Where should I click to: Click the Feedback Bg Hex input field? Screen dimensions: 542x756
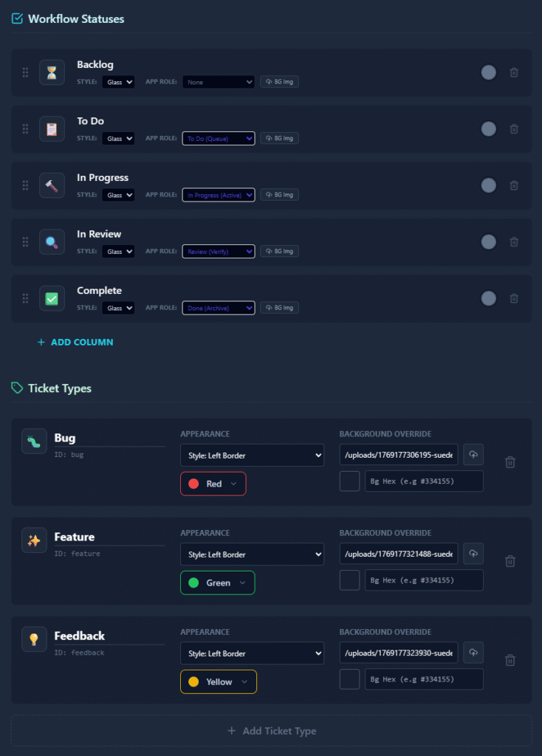click(x=424, y=679)
